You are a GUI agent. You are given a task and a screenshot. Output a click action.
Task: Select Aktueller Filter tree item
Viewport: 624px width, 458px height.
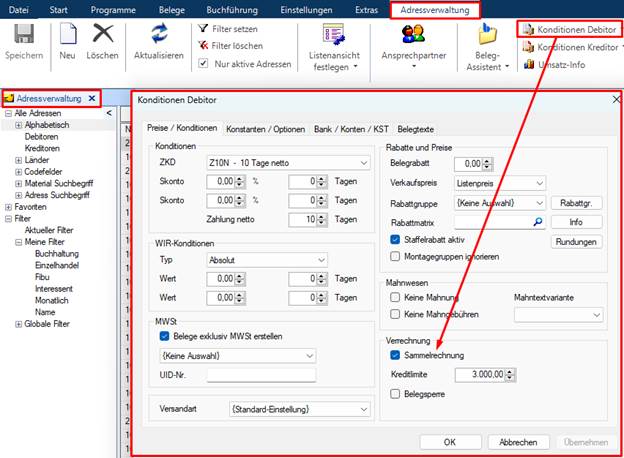(x=49, y=230)
